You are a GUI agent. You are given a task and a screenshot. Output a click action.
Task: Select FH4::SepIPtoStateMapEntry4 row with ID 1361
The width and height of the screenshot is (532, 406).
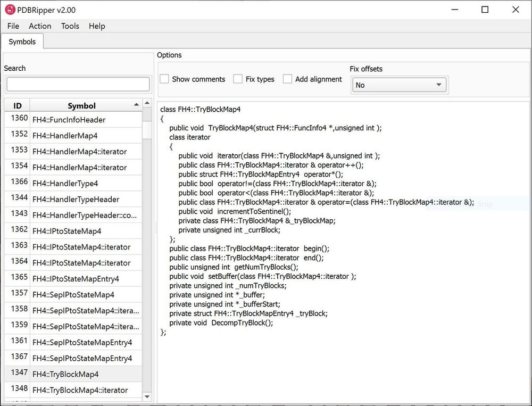[73, 342]
